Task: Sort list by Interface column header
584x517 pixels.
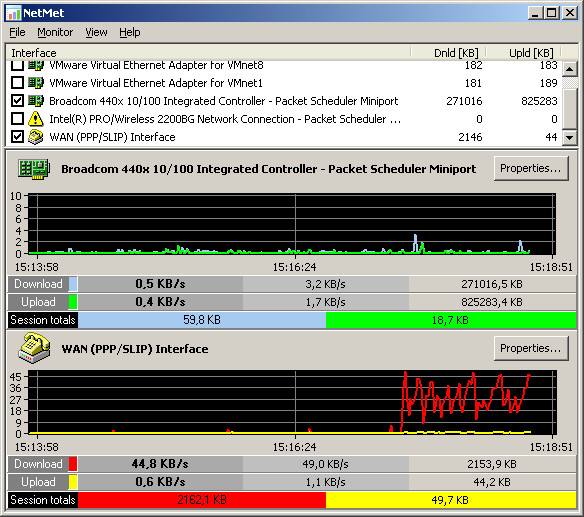Action: point(209,53)
